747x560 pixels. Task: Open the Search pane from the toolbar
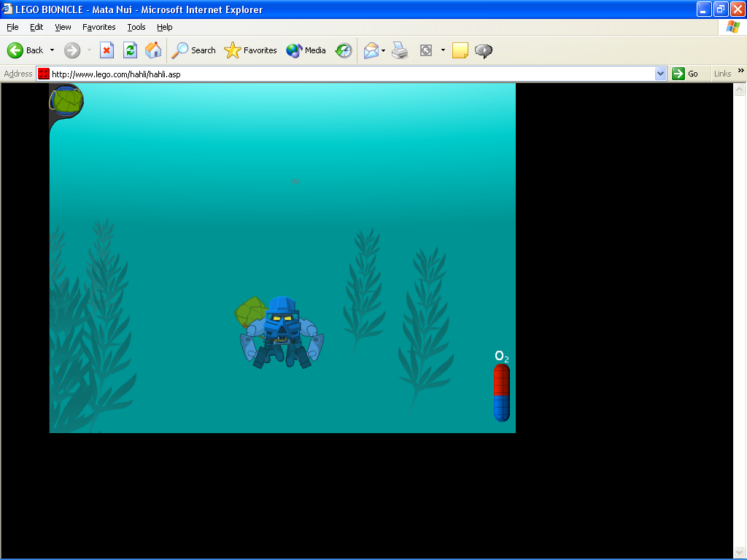point(193,50)
